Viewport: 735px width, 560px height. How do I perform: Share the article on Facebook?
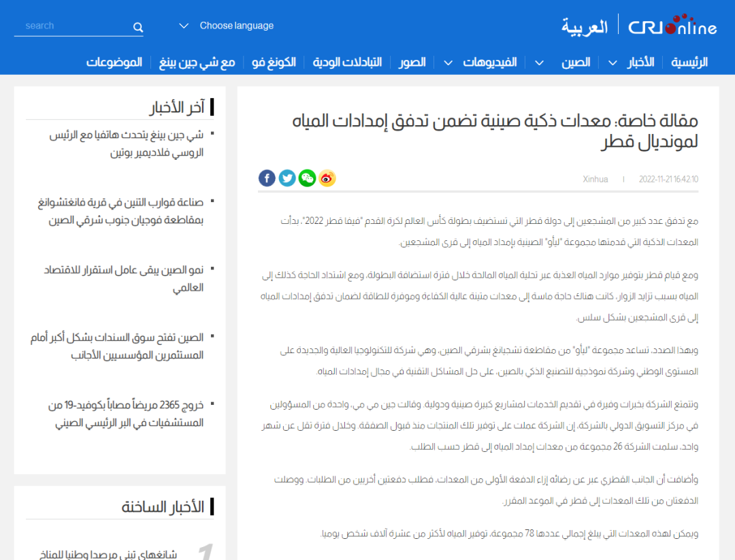(x=267, y=178)
